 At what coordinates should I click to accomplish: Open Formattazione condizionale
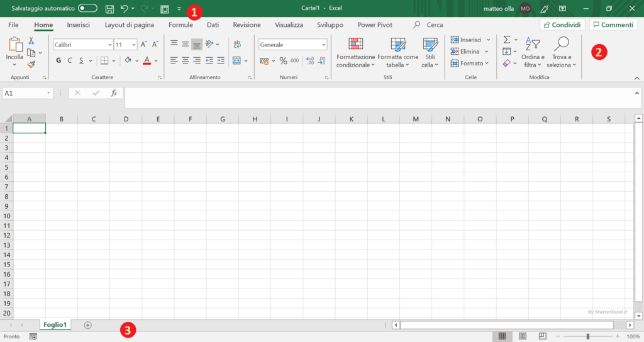coord(355,53)
